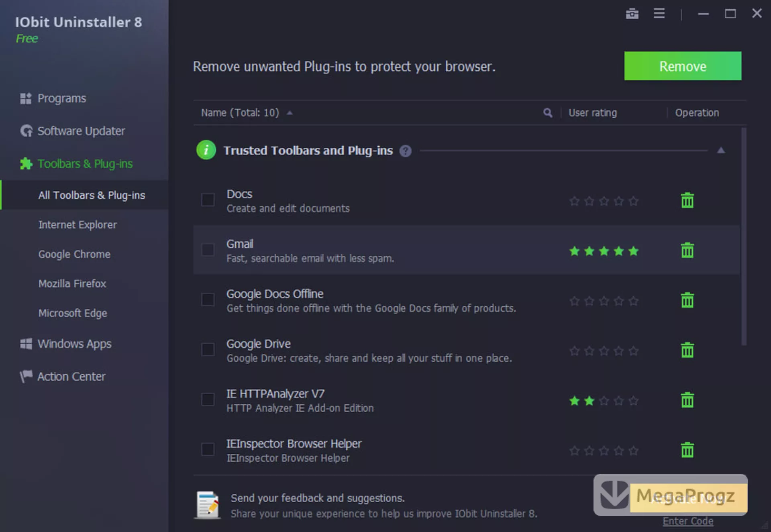This screenshot has width=771, height=532.
Task: Click trash icon for Google Drive
Action: pyautogui.click(x=687, y=350)
